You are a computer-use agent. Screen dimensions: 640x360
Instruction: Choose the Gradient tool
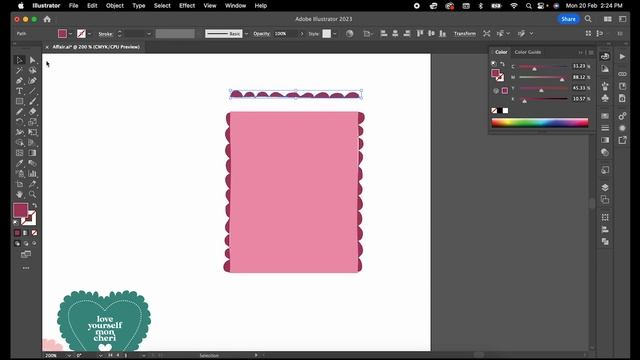[33, 153]
